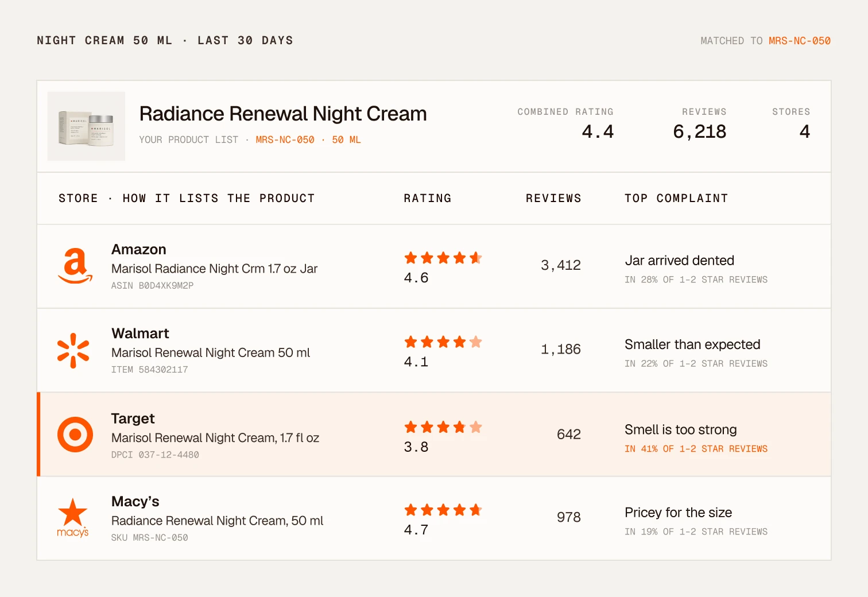Select the Target store name

(133, 418)
